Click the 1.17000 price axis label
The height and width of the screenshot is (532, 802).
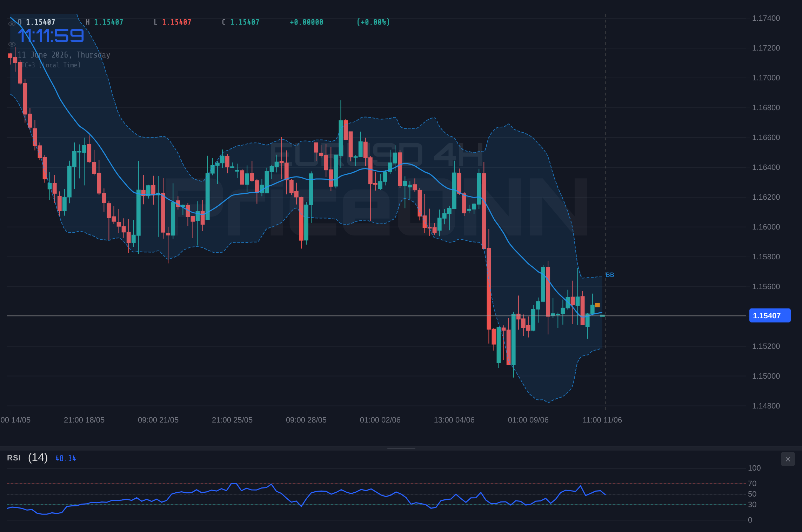(766, 78)
